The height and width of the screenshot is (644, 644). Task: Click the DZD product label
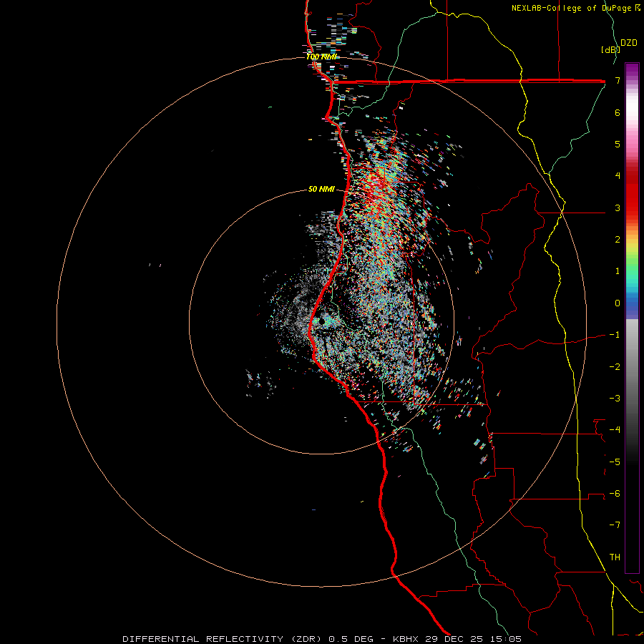coord(629,43)
